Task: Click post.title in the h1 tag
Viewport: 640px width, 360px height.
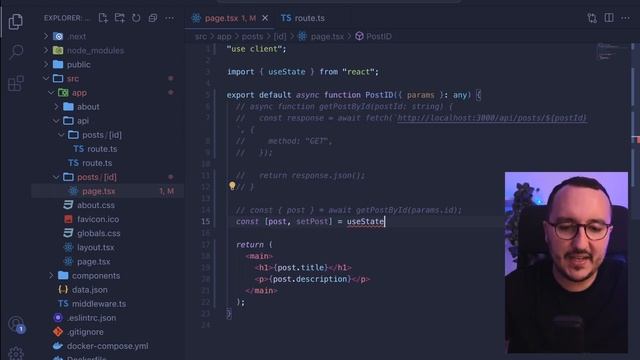Action: tap(301, 268)
